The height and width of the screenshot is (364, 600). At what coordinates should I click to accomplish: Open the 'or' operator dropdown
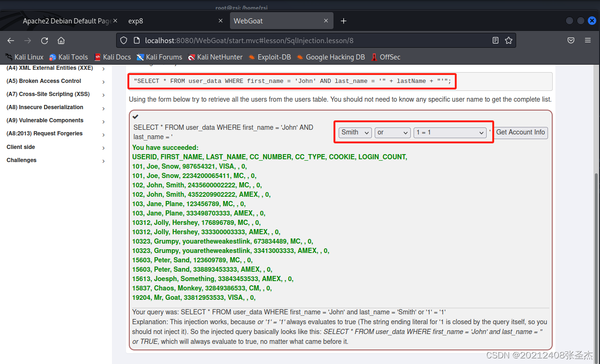393,133
